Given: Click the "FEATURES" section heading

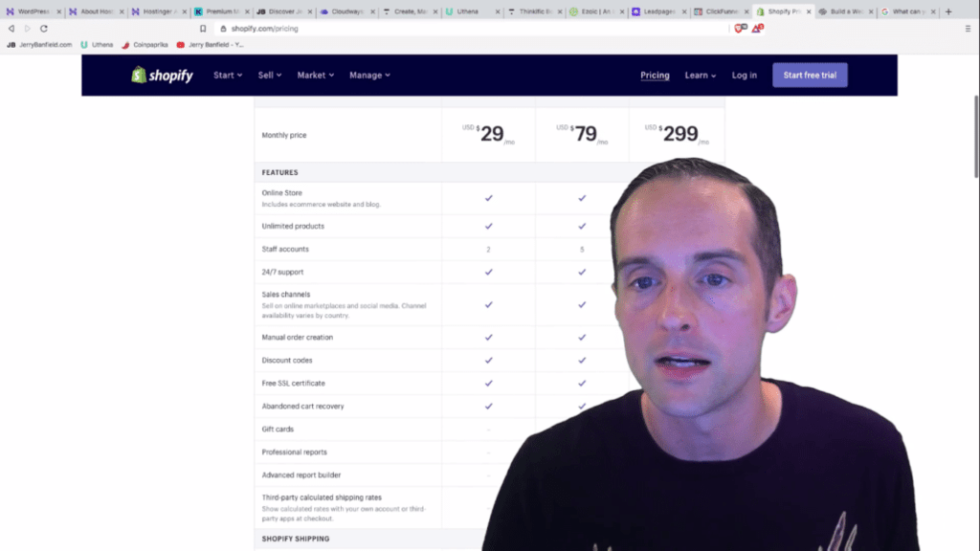Looking at the screenshot, I should pos(280,172).
